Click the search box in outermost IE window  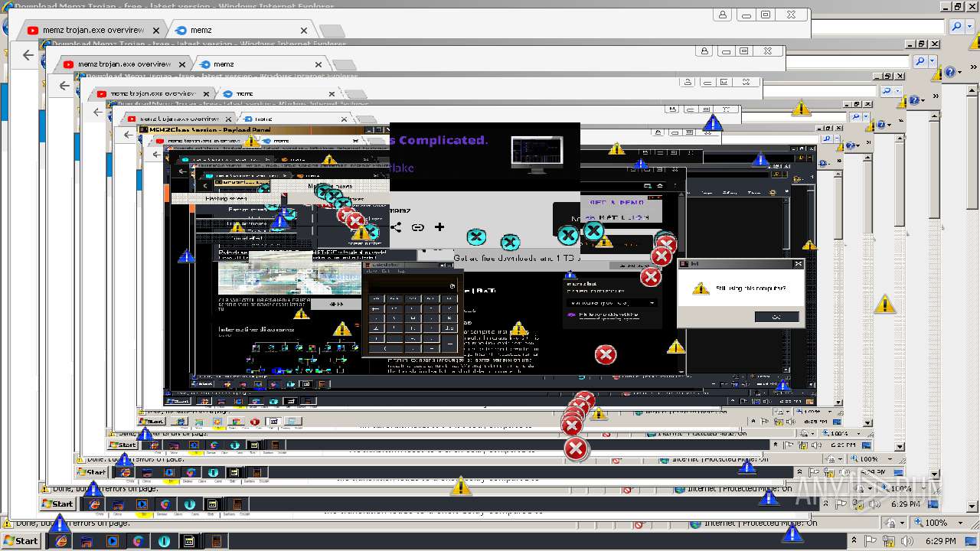tap(879, 27)
